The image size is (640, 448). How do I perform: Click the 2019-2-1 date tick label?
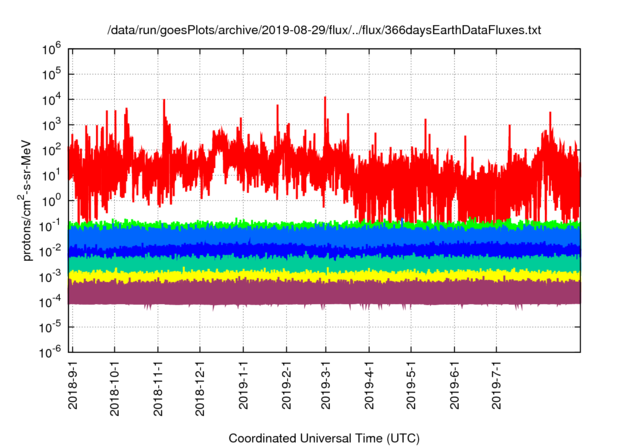[x=287, y=385]
